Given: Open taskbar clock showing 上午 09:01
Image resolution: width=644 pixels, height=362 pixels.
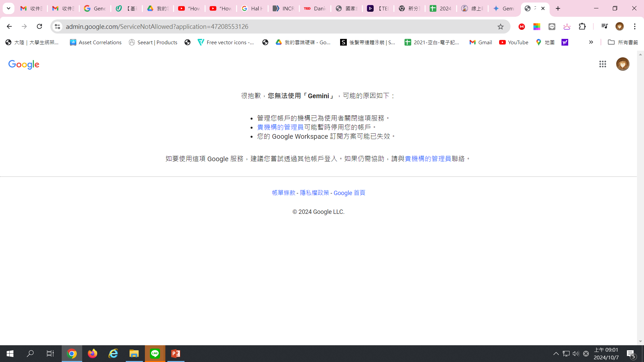Looking at the screenshot, I should 606,354.
